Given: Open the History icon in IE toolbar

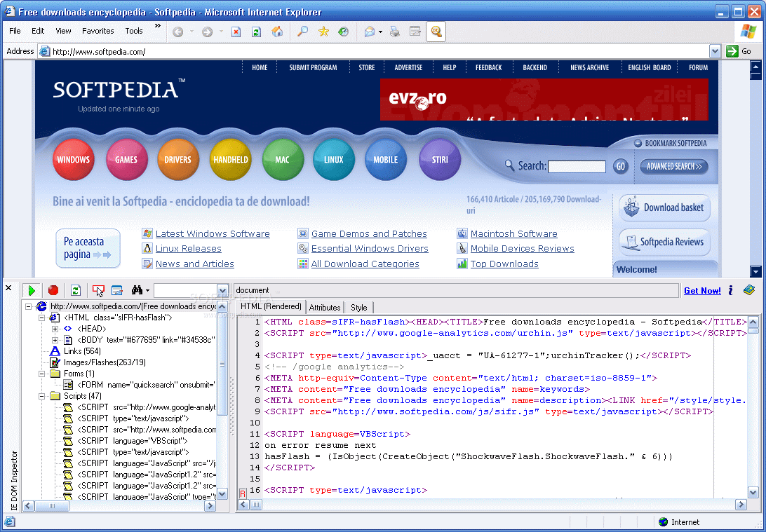Looking at the screenshot, I should coord(344,32).
